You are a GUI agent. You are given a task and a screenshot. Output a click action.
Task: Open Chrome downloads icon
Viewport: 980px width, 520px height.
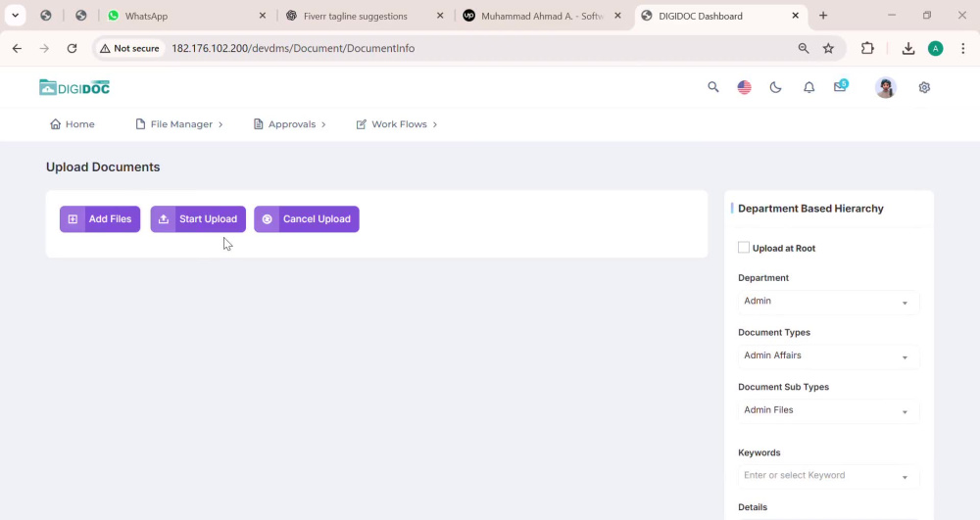coord(908,48)
